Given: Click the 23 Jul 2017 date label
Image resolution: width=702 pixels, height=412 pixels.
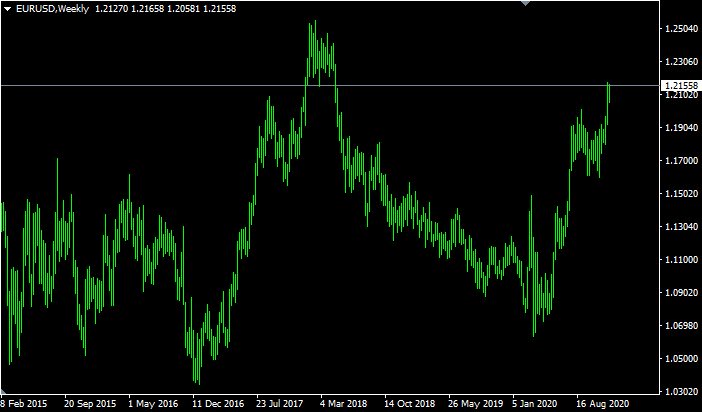Looking at the screenshot, I should pyautogui.click(x=282, y=403).
